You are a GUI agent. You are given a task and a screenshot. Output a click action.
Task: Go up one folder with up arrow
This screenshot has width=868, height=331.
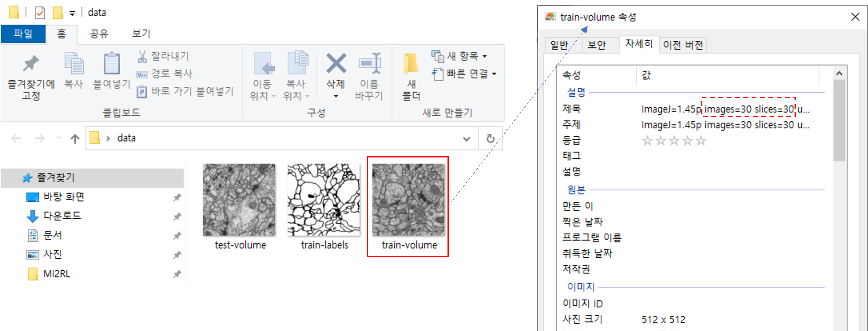coord(75,139)
